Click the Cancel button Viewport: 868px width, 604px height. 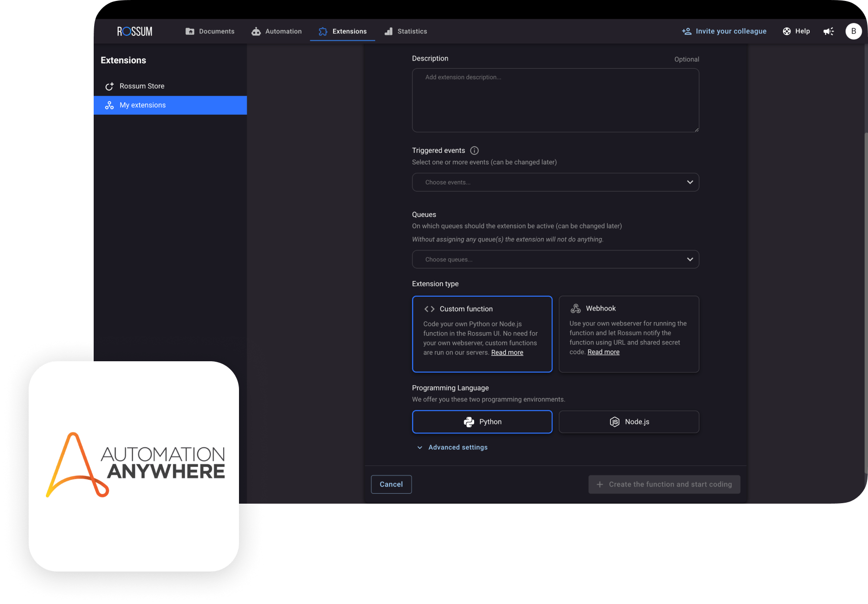[391, 485]
